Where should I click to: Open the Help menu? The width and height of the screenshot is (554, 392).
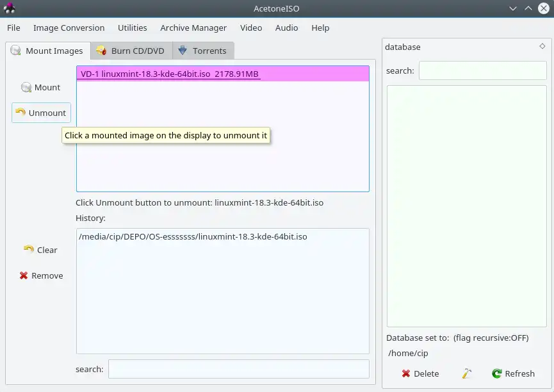[x=320, y=28]
